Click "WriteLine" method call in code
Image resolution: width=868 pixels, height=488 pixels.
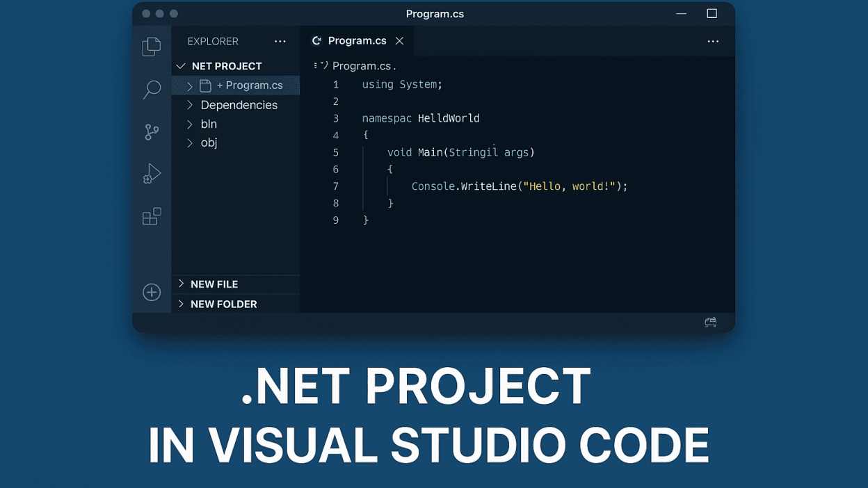pyautogui.click(x=489, y=186)
